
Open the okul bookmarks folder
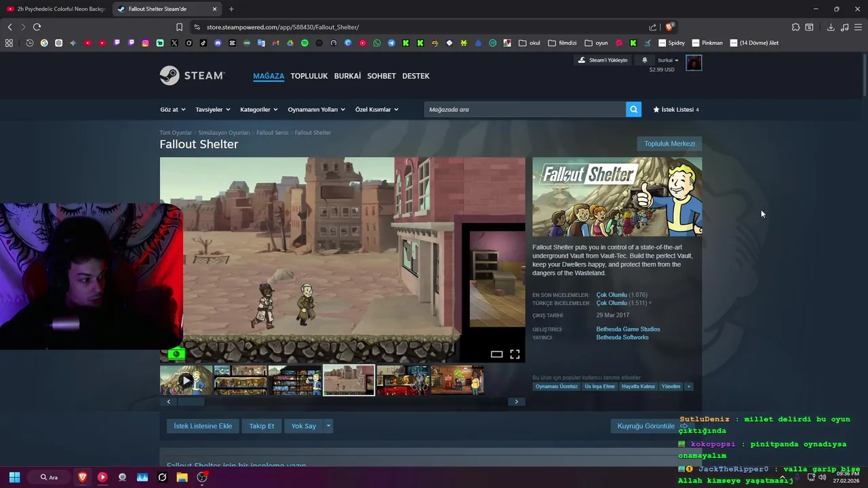(530, 43)
